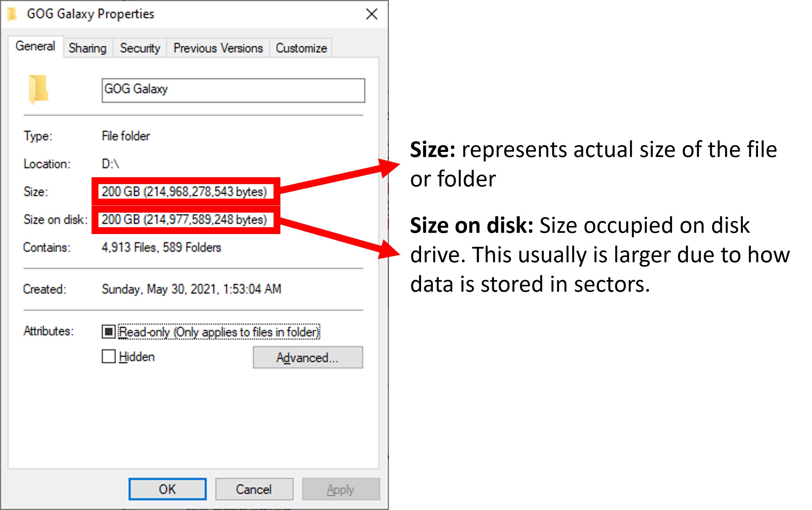Switch to the Sharing tab
812x510 pixels.
click(87, 48)
